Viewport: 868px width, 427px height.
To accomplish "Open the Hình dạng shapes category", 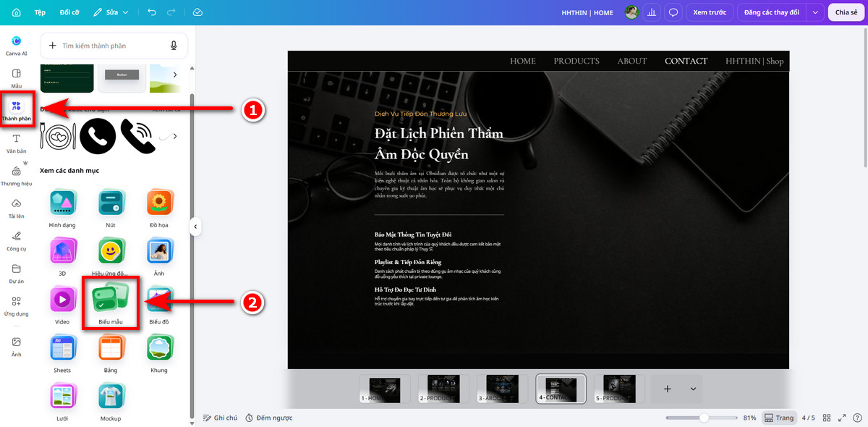I will click(62, 209).
